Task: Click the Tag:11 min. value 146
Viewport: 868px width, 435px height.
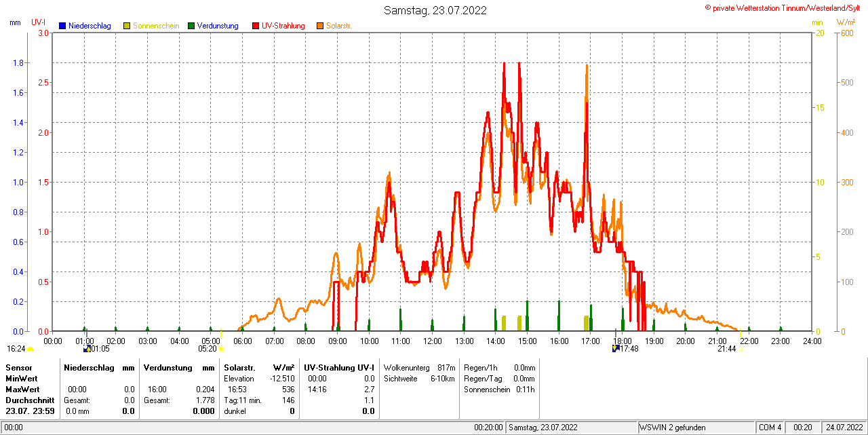Action: pos(288,400)
